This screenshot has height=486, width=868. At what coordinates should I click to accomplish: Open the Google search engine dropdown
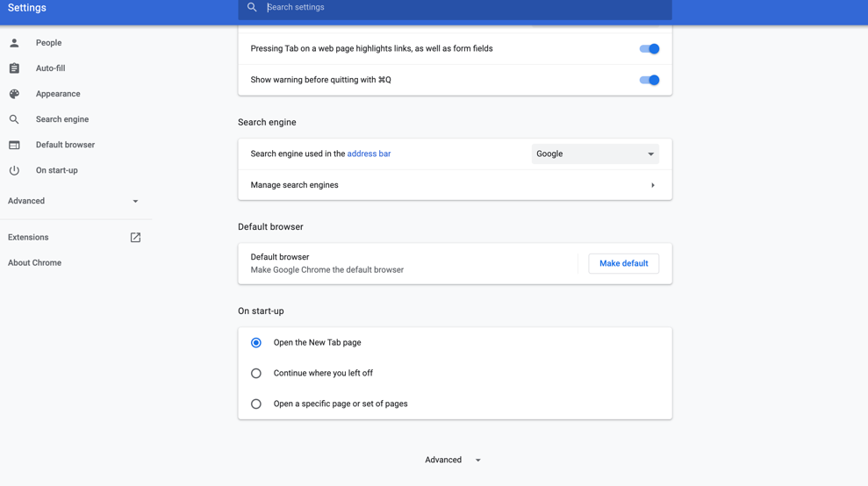595,154
